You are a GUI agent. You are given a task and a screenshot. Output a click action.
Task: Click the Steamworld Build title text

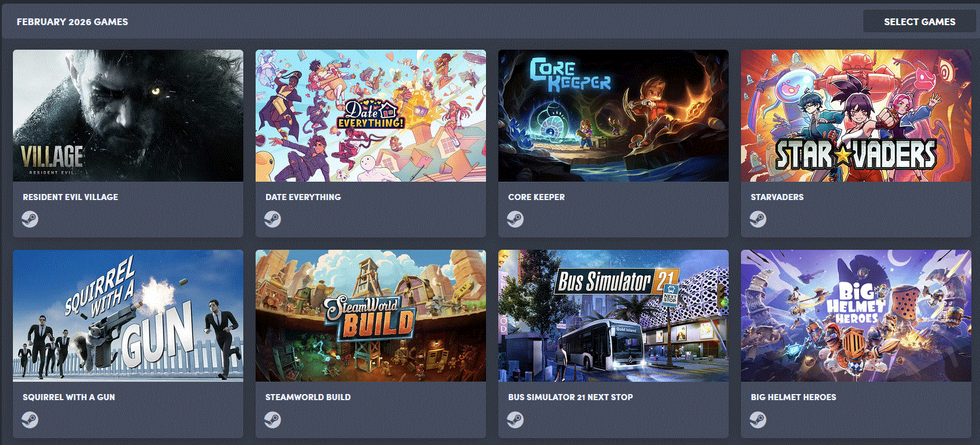308,397
